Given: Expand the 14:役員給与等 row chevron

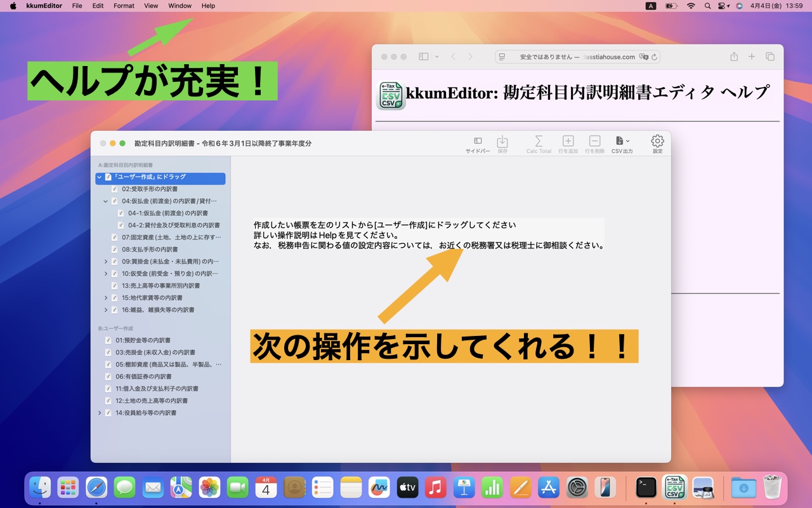Looking at the screenshot, I should [x=100, y=413].
